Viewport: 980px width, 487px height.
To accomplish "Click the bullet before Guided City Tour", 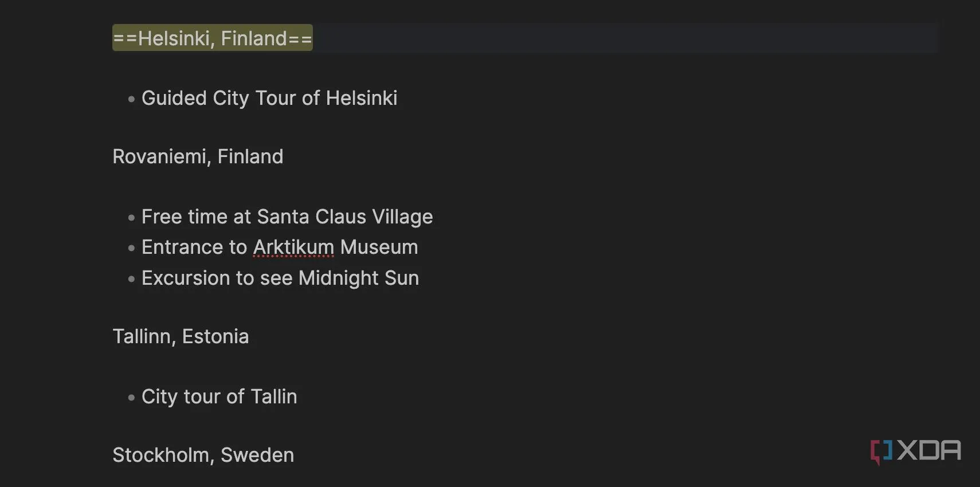I will tap(131, 99).
